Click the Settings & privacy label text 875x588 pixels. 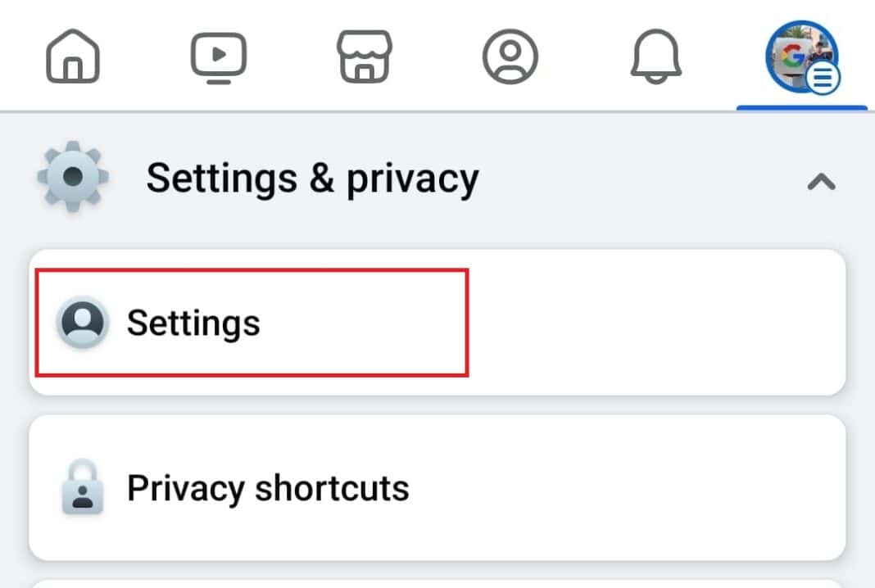coord(313,177)
